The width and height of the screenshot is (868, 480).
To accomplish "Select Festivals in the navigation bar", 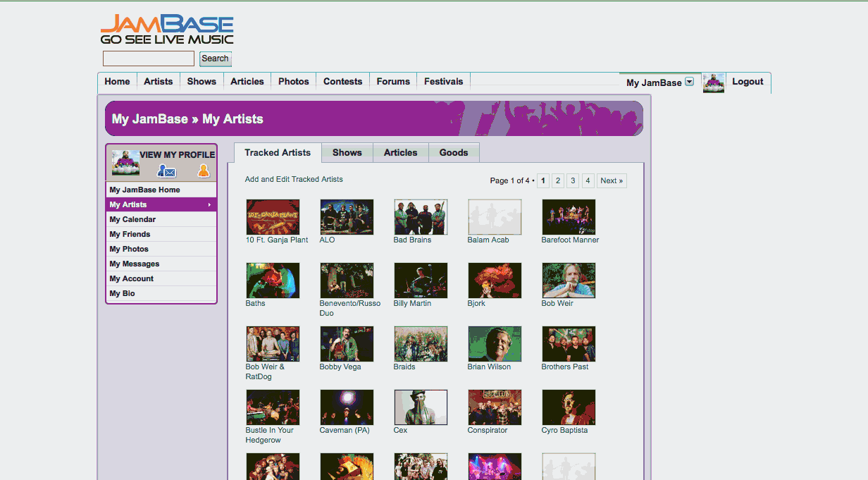I will [x=443, y=81].
